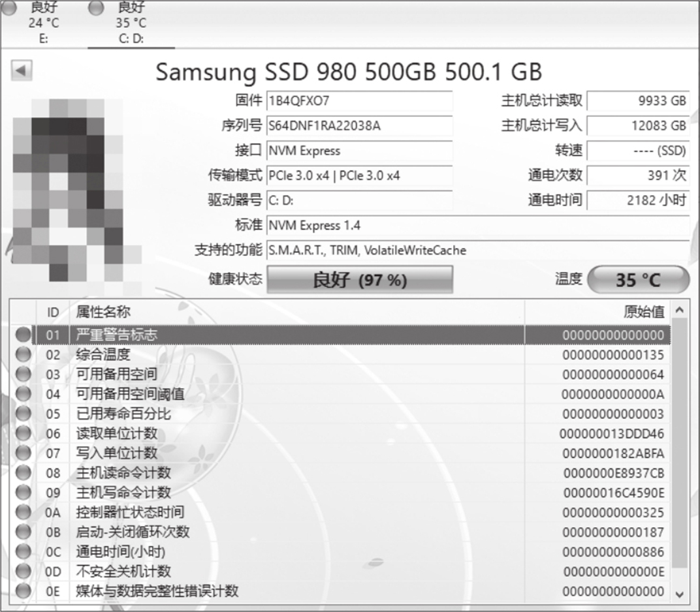Click status orb for 严重警告标志 row
The width and height of the screenshot is (700, 612).
click(24, 335)
